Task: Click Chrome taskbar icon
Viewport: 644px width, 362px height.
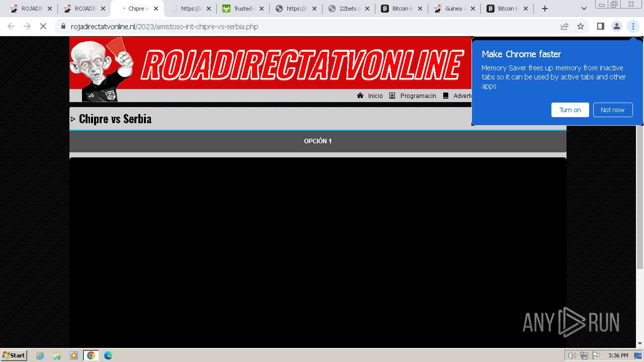Action: point(91,355)
